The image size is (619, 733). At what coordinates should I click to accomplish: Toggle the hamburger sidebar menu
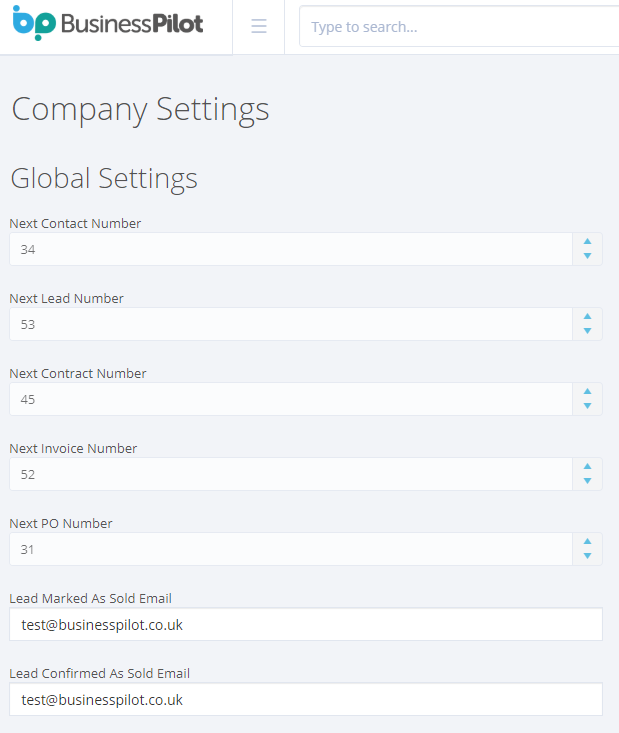point(259,26)
